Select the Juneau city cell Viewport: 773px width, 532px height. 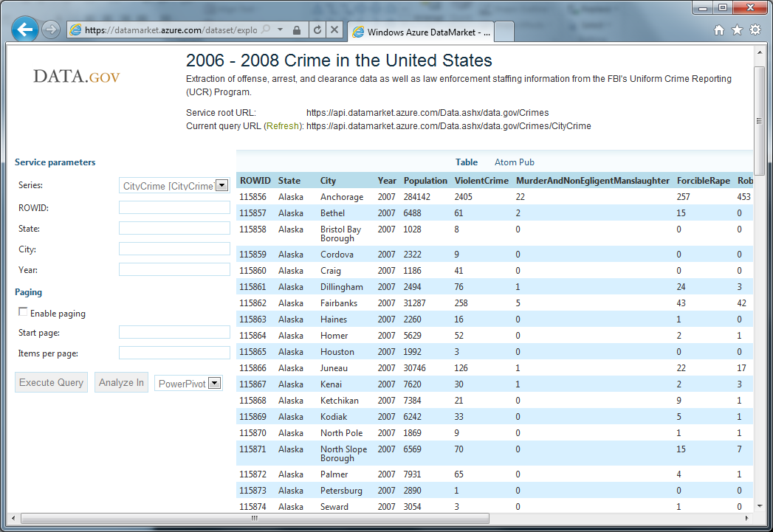click(x=334, y=368)
